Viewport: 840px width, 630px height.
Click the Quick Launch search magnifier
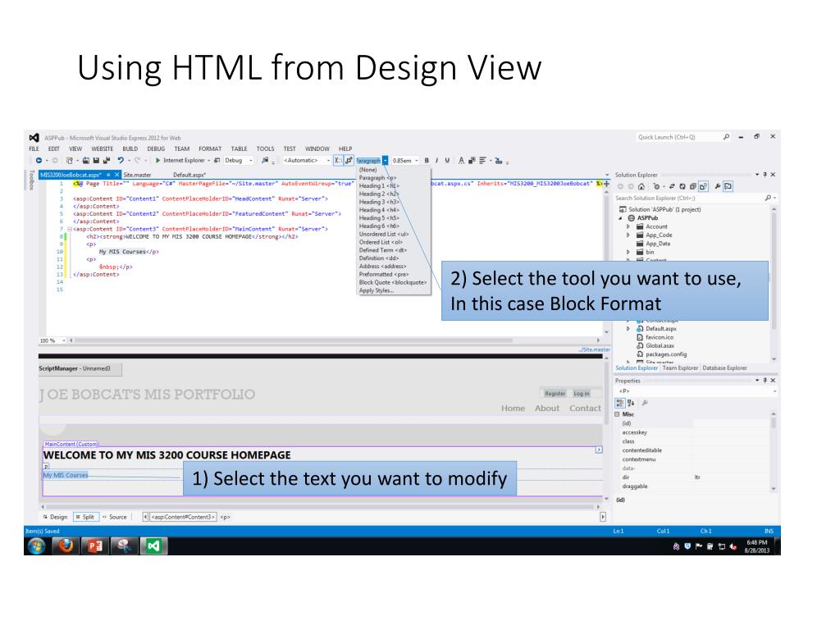pyautogui.click(x=726, y=137)
